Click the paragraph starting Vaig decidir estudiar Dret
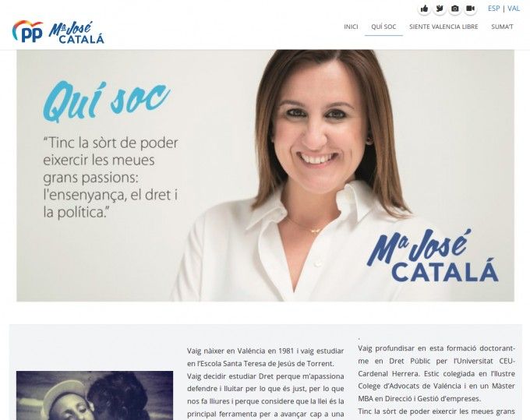This screenshot has width=530, height=420. pos(265,396)
